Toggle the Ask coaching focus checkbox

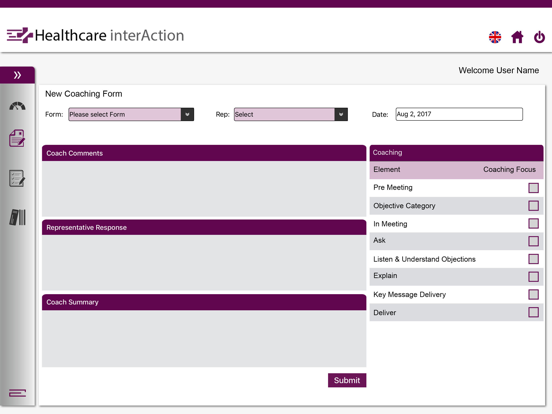point(533,241)
